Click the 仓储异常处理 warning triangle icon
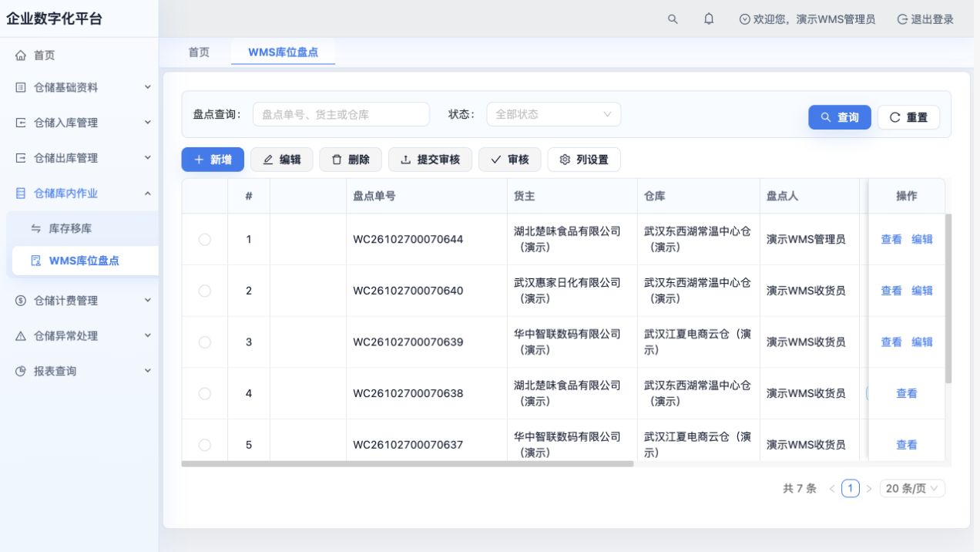The width and height of the screenshot is (980, 552). 21,336
